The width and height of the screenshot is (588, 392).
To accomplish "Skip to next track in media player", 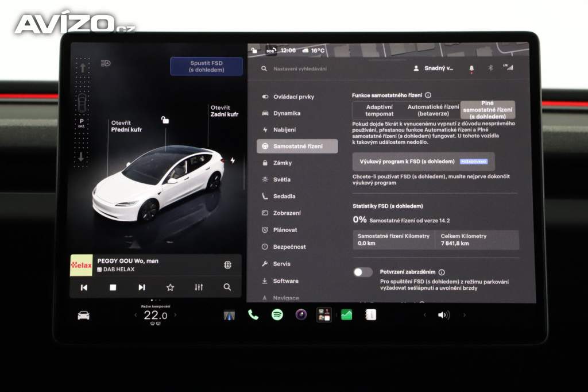I will click(141, 287).
